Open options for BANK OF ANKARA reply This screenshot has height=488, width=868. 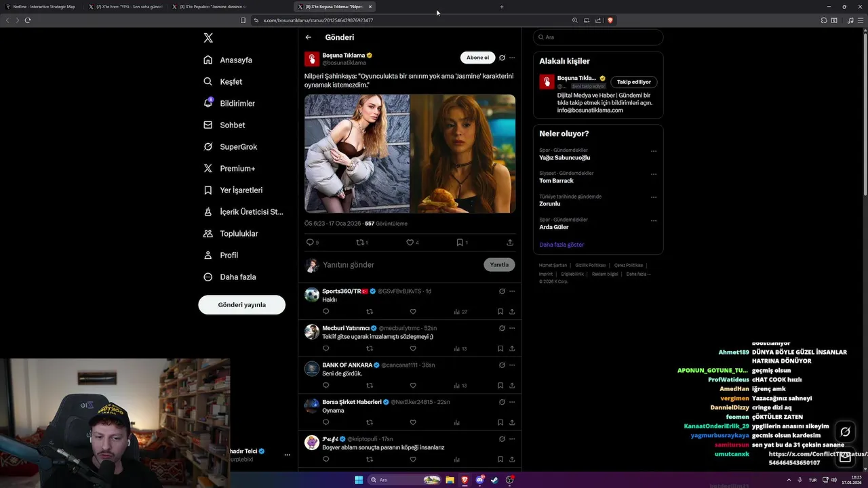(512, 365)
